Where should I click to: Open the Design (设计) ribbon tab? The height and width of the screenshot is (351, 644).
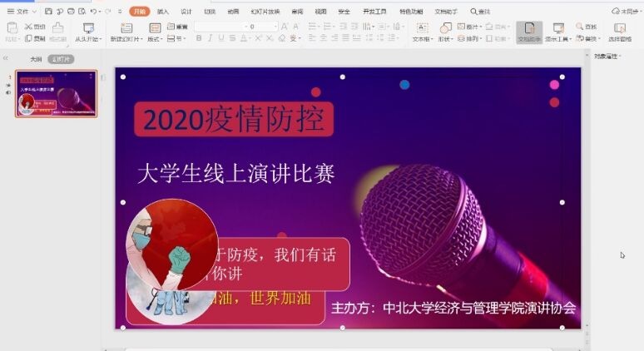pyautogui.click(x=186, y=12)
